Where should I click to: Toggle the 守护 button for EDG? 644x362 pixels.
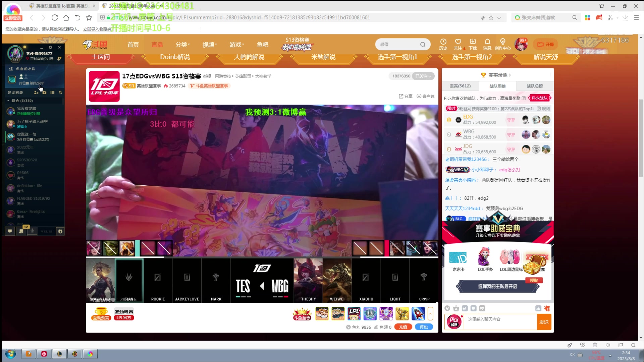(511, 120)
